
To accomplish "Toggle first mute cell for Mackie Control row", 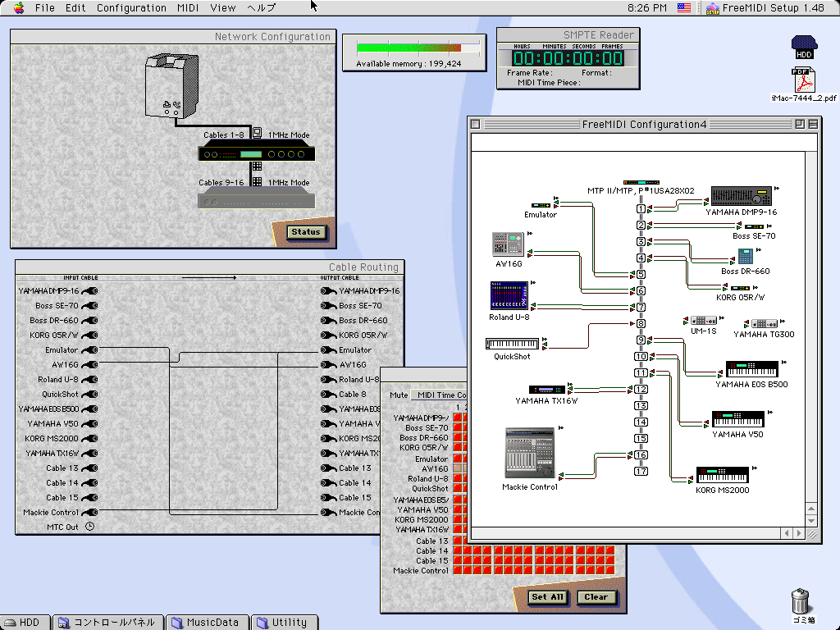I will tap(458, 571).
